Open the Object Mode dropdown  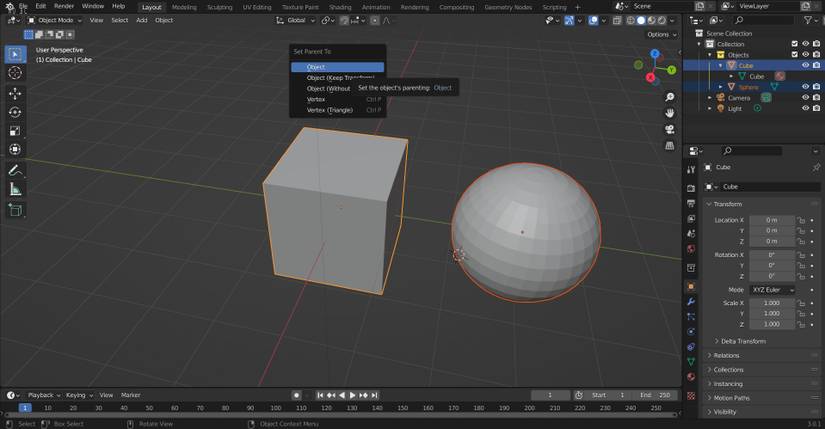point(55,20)
